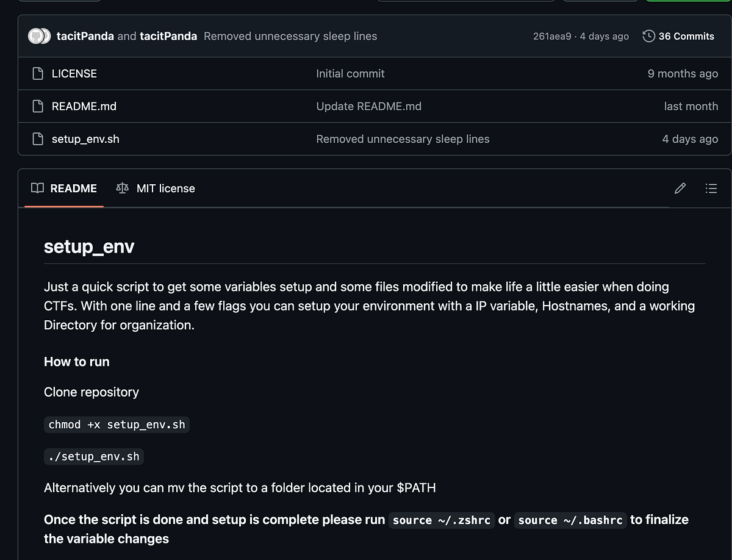Open the README.md file

point(84,106)
